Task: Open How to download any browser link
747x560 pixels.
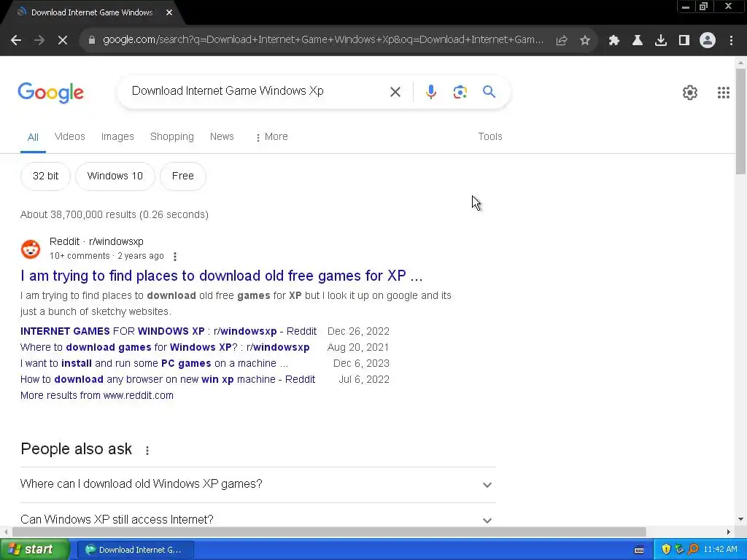Action: pos(168,379)
